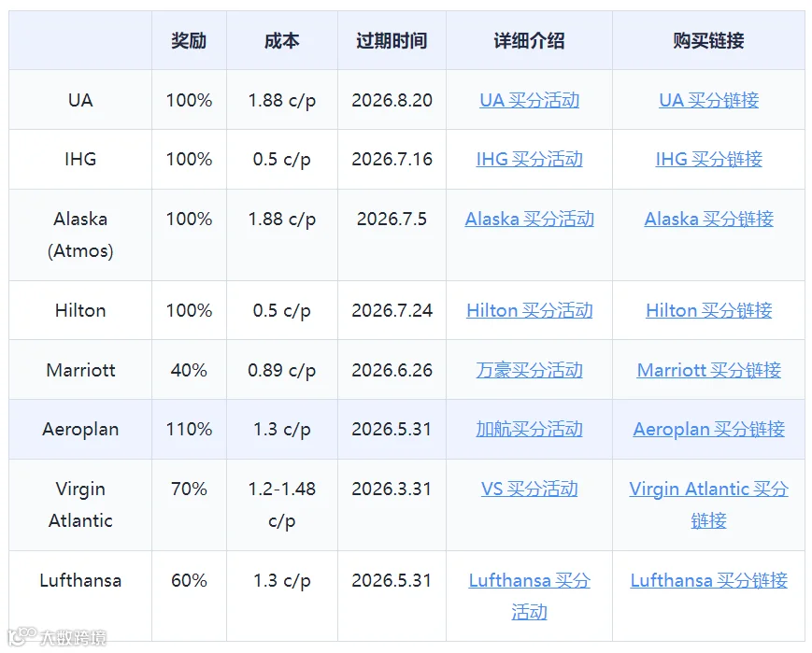Viewport: 812px width, 653px height.
Task: Select the 过期时间 column header
Action: [392, 40]
